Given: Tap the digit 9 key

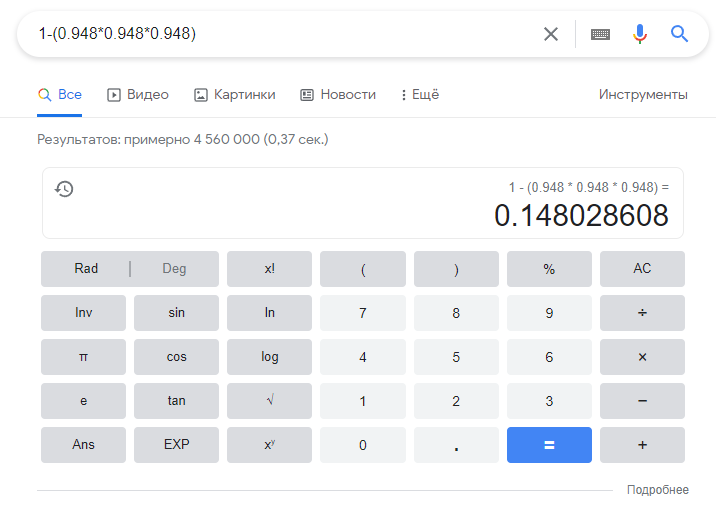Looking at the screenshot, I should (549, 313).
